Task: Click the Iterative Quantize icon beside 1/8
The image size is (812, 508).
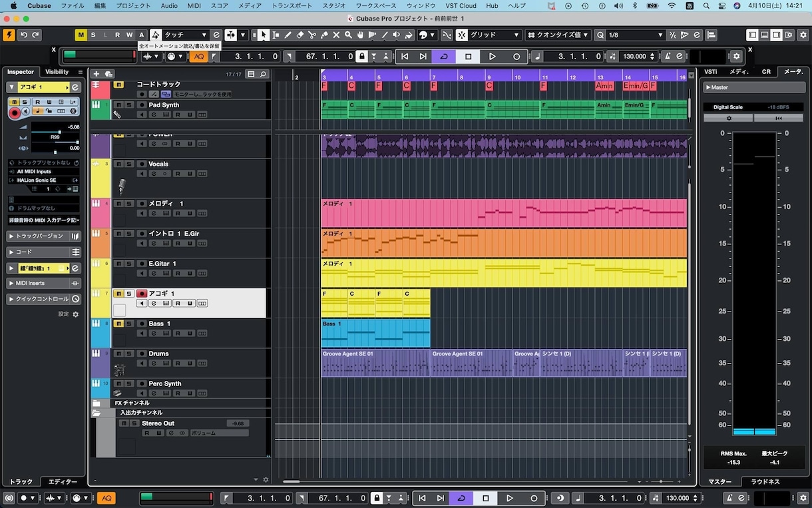Action: pyautogui.click(x=674, y=35)
